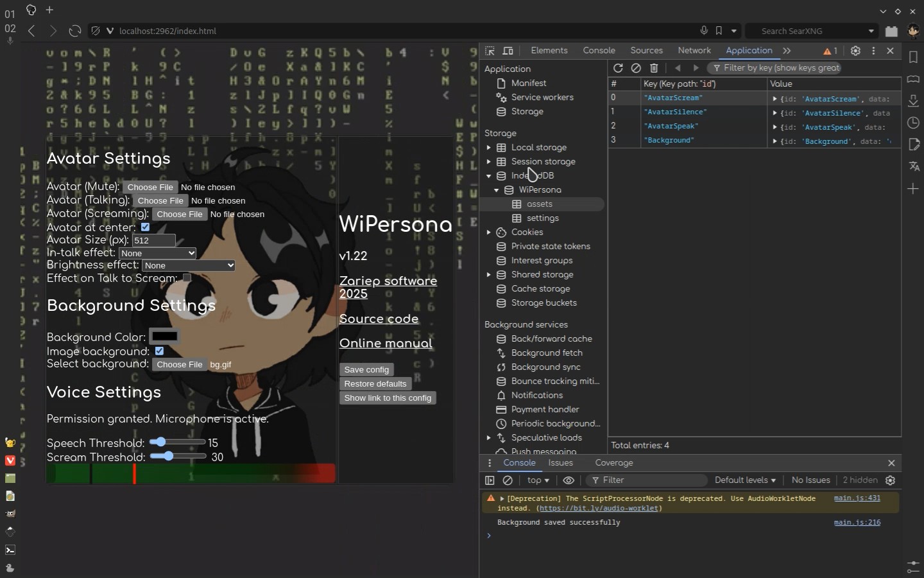Open the translate side panel icon
This screenshot has height=578, width=924.
tap(913, 166)
